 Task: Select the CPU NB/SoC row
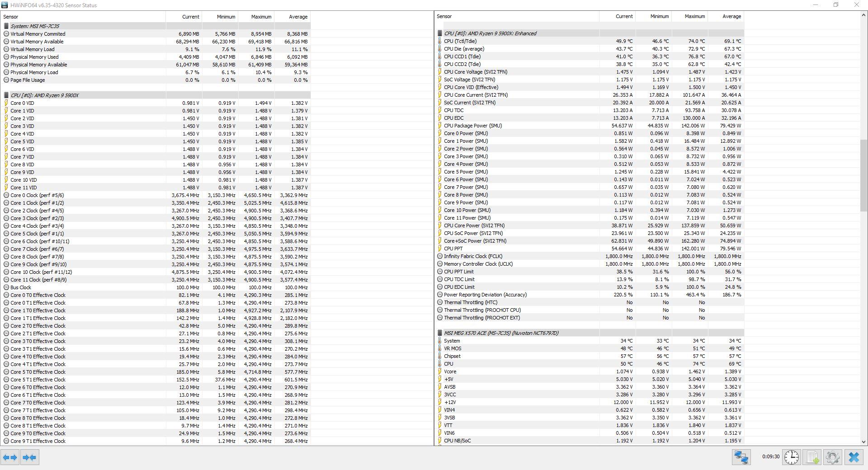tap(590, 441)
